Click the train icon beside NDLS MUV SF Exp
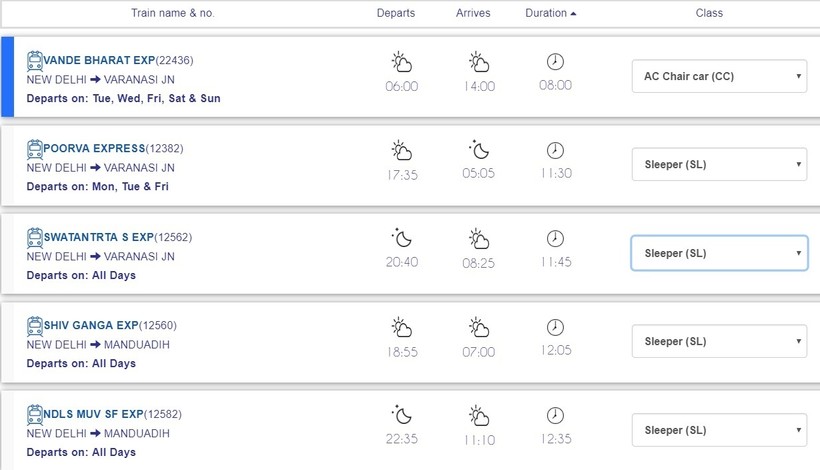This screenshot has width=820, height=470. (x=35, y=414)
